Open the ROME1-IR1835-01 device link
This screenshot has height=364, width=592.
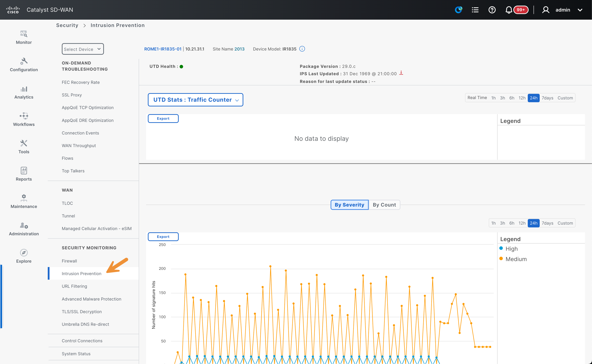pos(163,49)
